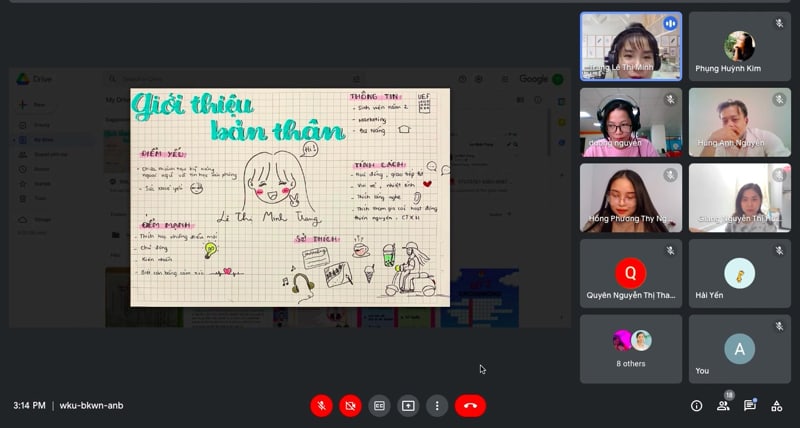This screenshot has width=800, height=428.
Task: Open the Activities panel icon
Action: point(776,405)
